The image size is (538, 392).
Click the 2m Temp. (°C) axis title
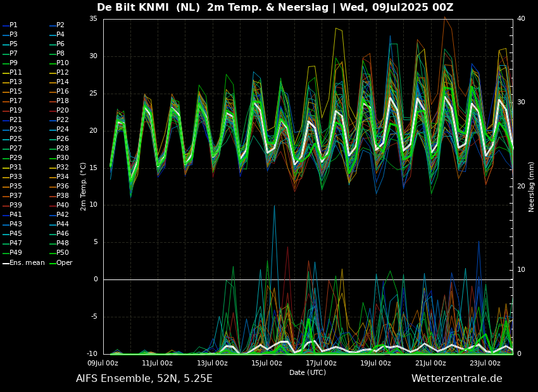point(84,187)
